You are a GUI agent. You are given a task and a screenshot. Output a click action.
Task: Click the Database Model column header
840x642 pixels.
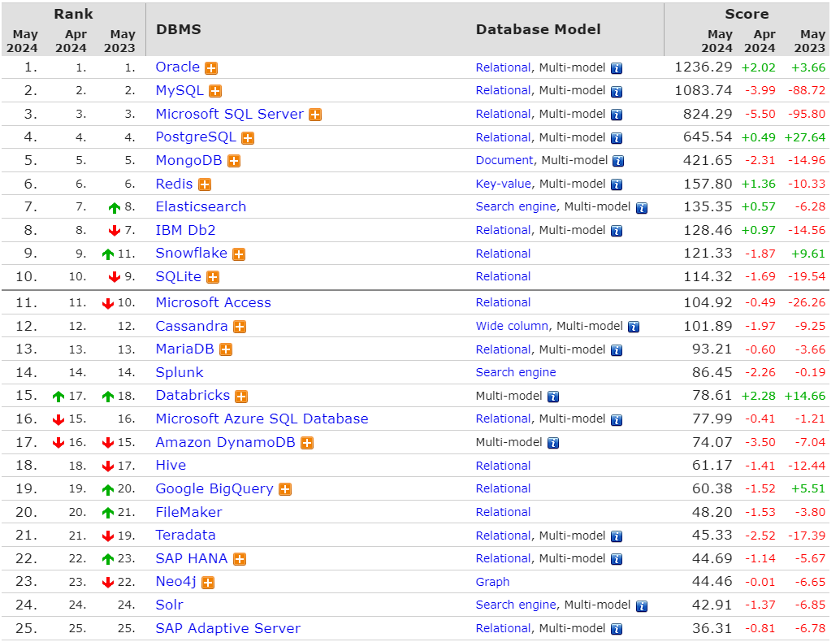pyautogui.click(x=539, y=29)
